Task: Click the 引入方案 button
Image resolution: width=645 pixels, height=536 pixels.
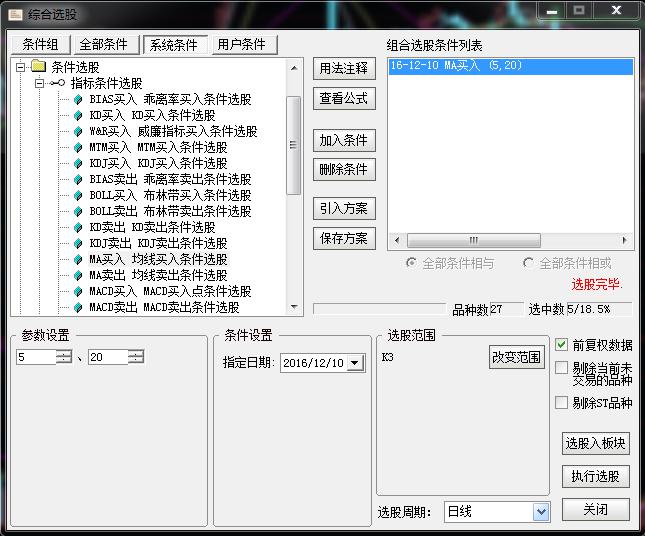Action: (344, 209)
